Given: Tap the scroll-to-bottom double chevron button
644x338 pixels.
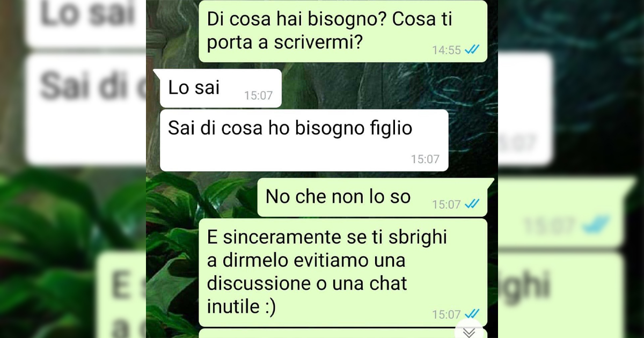Looking at the screenshot, I should pyautogui.click(x=469, y=332).
